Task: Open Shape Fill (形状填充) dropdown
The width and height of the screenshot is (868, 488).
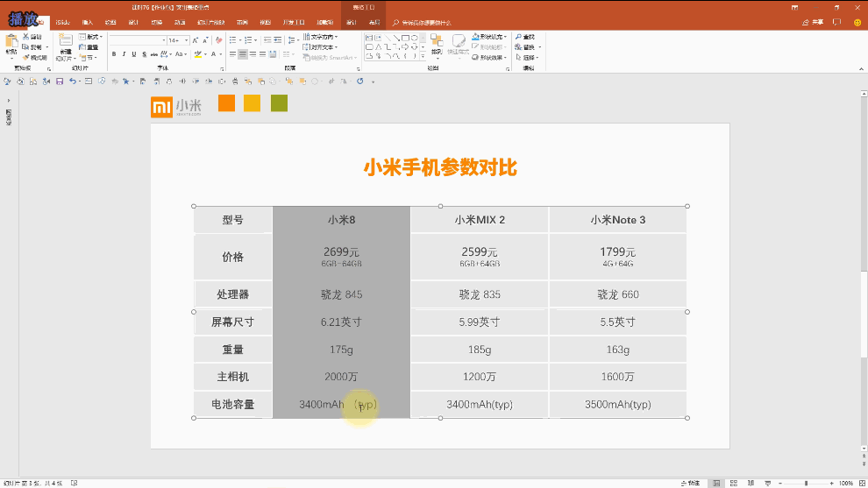Action: coord(489,37)
